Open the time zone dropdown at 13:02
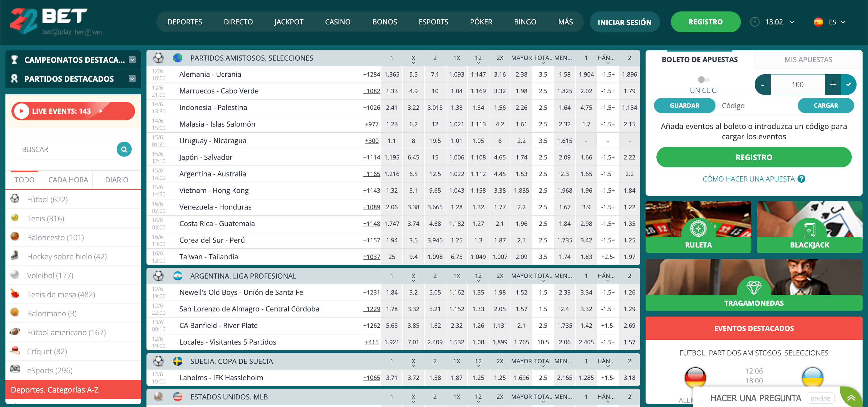868x407 pixels. [x=791, y=22]
